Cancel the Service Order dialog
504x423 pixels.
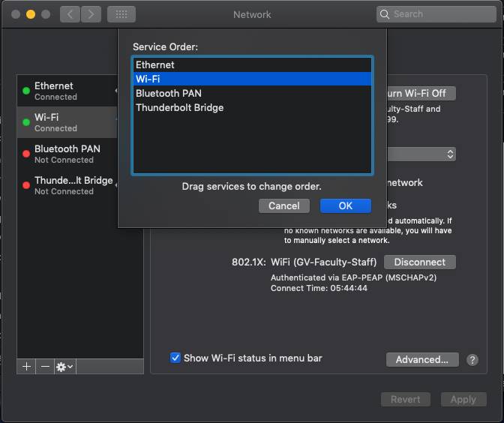[284, 205]
